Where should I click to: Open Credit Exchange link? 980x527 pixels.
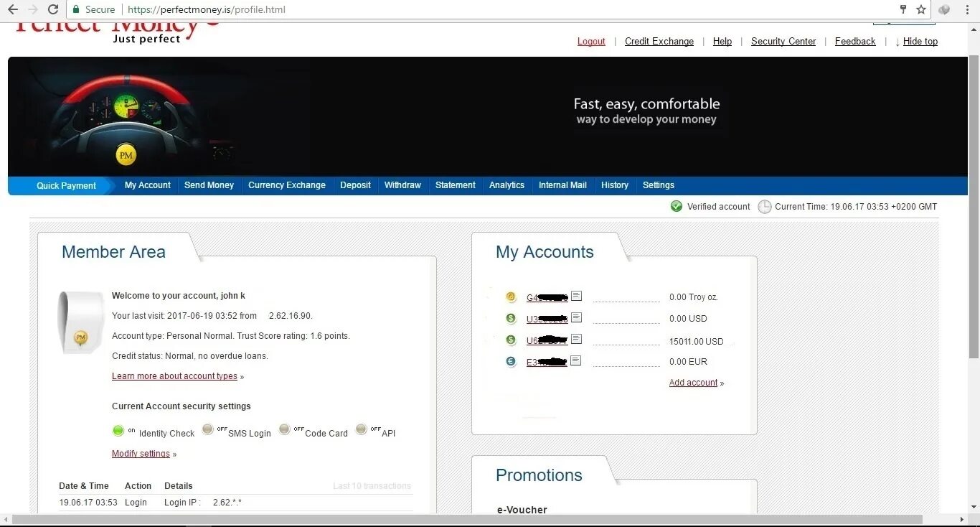(x=659, y=42)
